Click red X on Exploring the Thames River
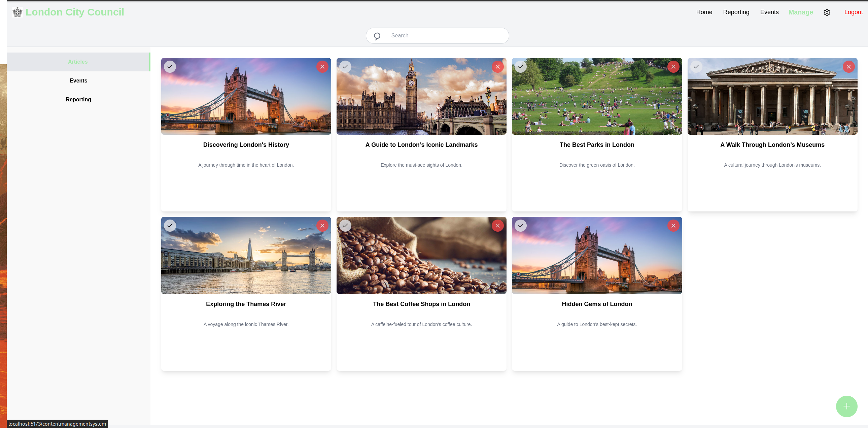 [x=322, y=226]
